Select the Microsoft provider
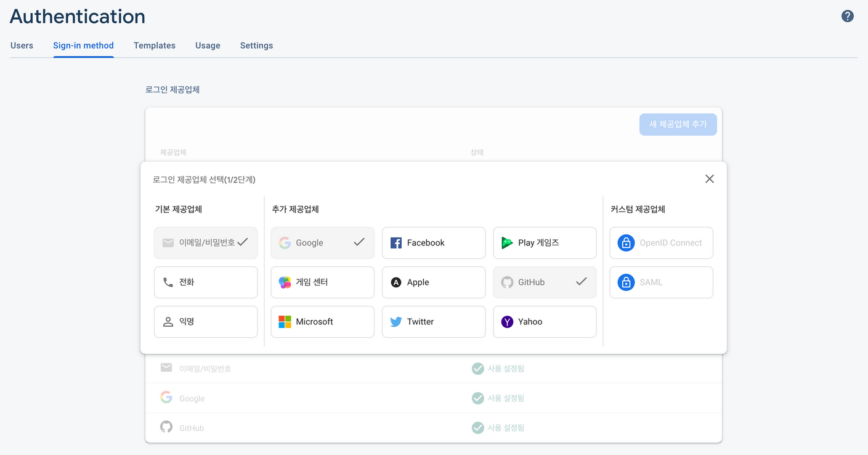 (x=323, y=322)
